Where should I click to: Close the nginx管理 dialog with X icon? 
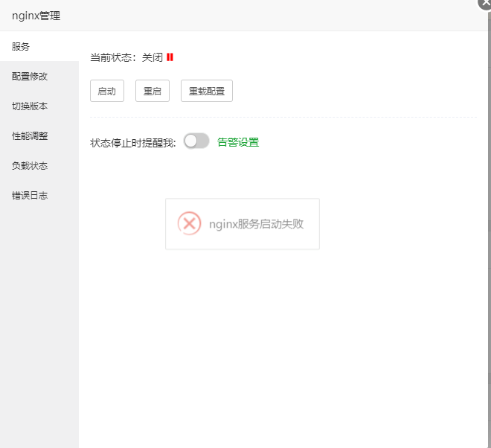point(485,3)
